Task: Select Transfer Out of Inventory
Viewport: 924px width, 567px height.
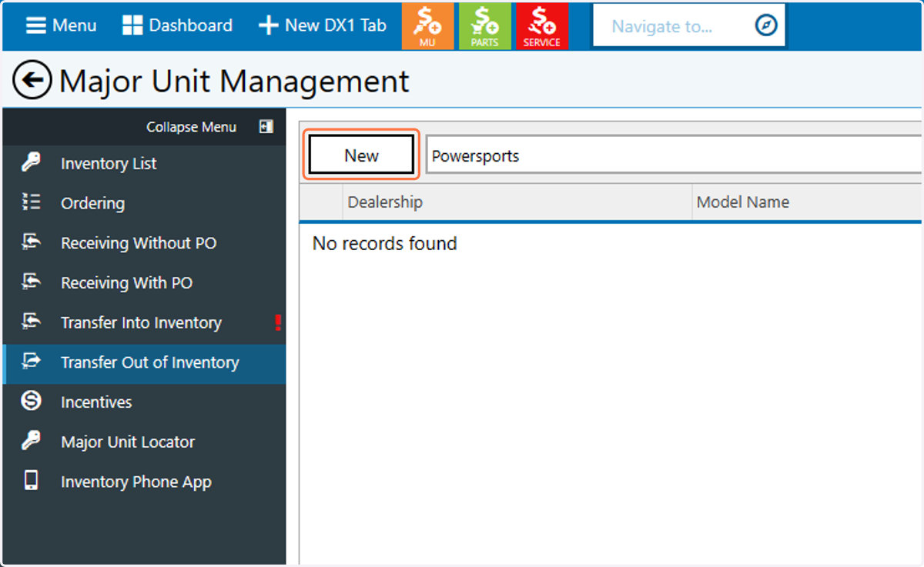Action: point(144,362)
